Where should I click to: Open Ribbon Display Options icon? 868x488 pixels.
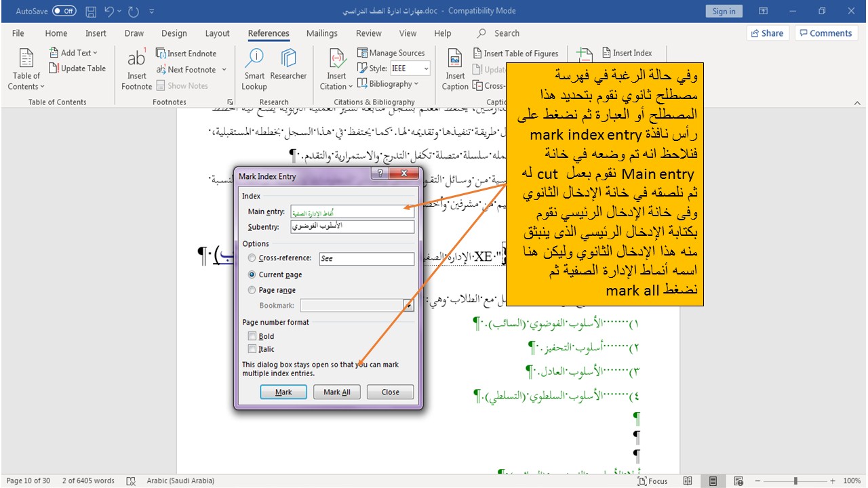[764, 12]
